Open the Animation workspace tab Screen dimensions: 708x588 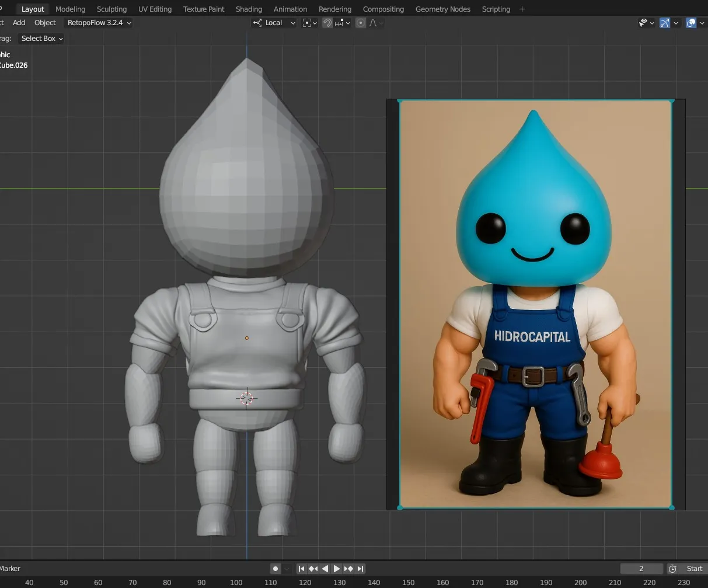pyautogui.click(x=290, y=9)
